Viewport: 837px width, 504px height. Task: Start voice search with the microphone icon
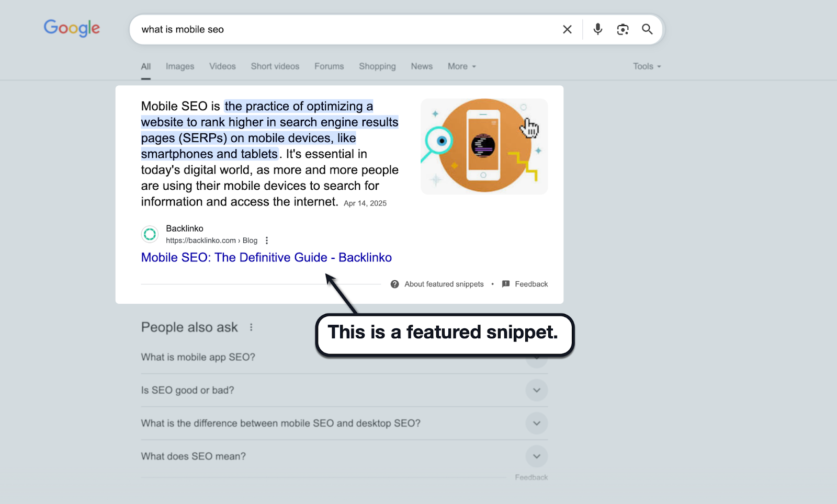[597, 29]
